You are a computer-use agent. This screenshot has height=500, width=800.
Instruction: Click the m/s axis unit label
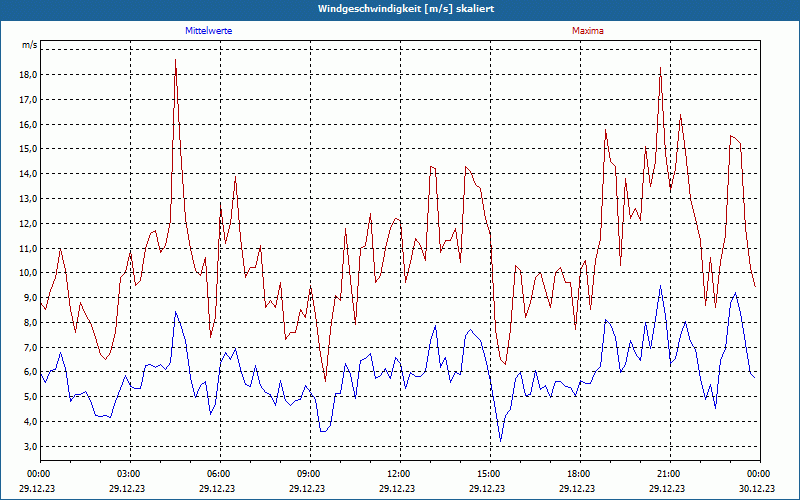pos(30,45)
